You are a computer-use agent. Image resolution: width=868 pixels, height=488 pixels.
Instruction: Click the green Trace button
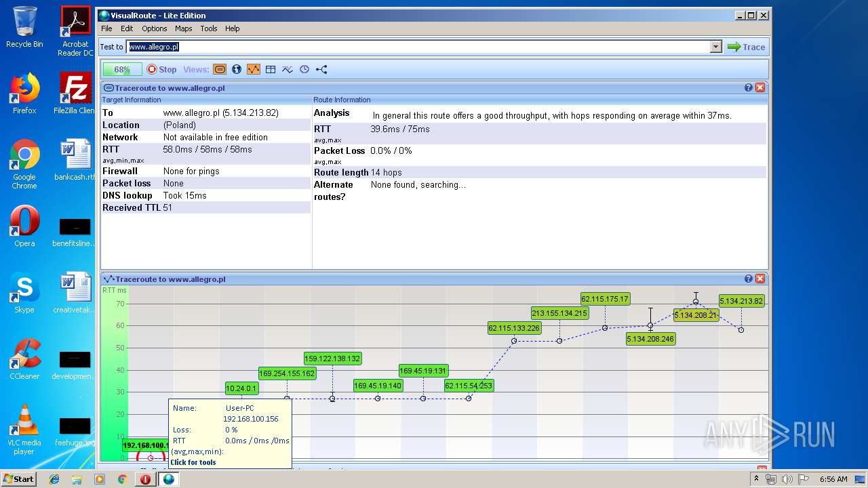click(x=747, y=47)
